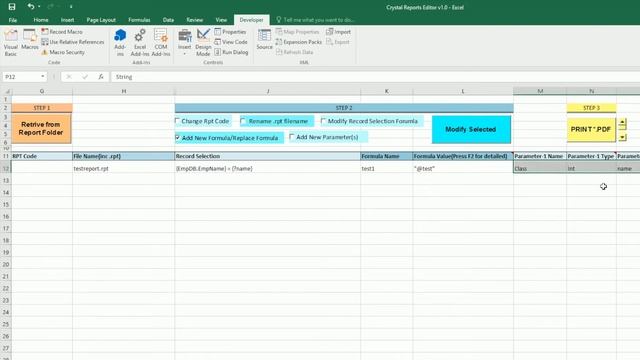Go to the Formulas tab

[x=139, y=20]
